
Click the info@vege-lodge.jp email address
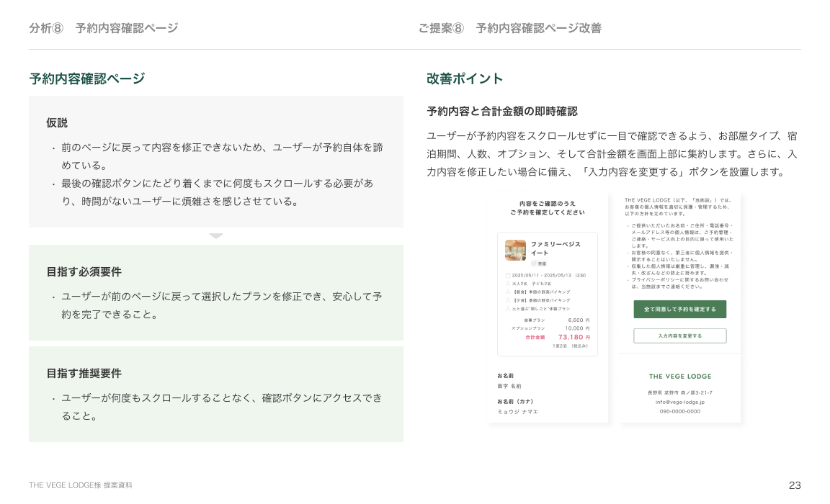pos(680,402)
